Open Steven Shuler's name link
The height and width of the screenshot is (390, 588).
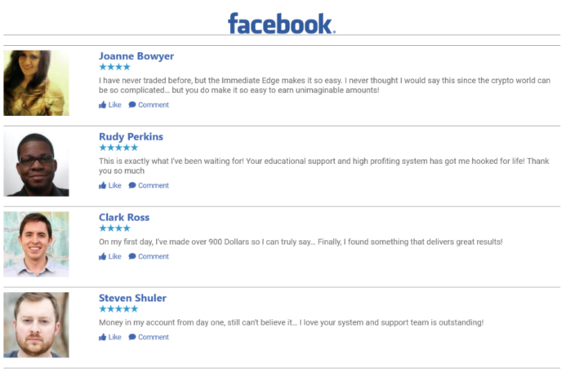pyautogui.click(x=132, y=299)
